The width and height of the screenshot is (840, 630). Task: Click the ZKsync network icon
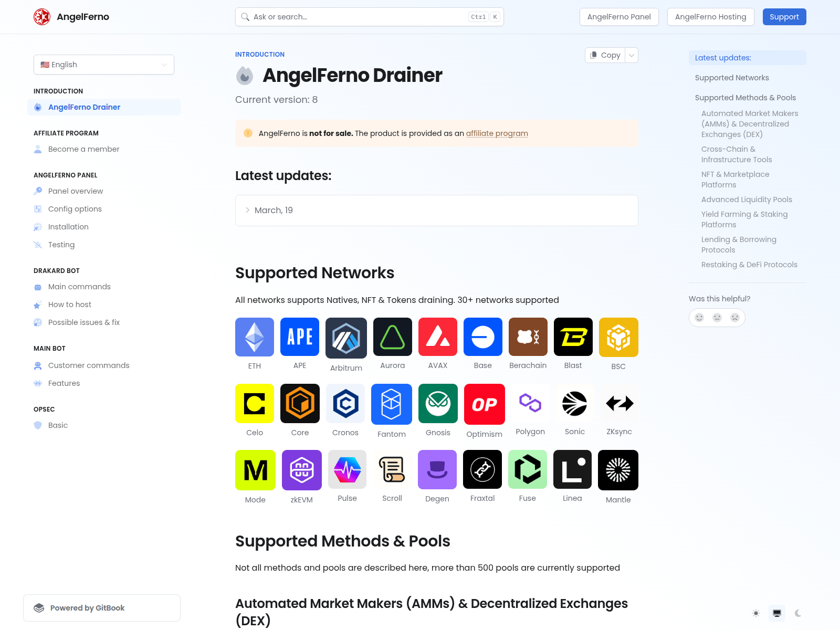point(619,403)
